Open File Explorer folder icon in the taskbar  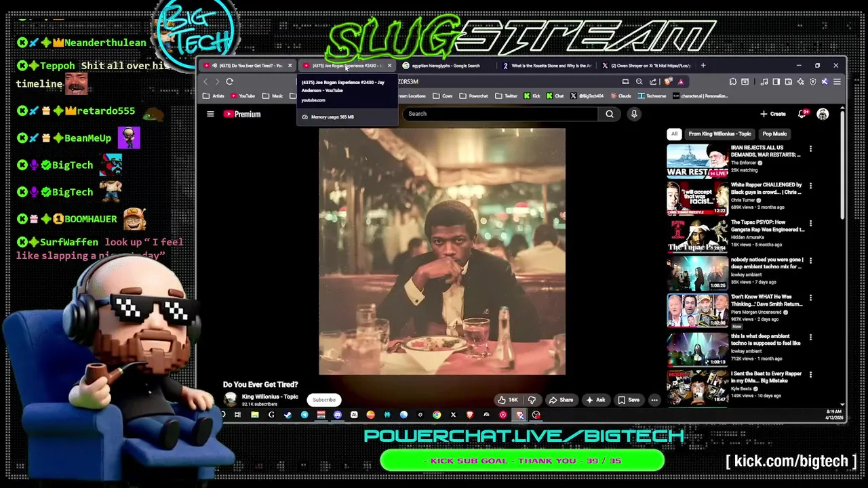tap(255, 415)
